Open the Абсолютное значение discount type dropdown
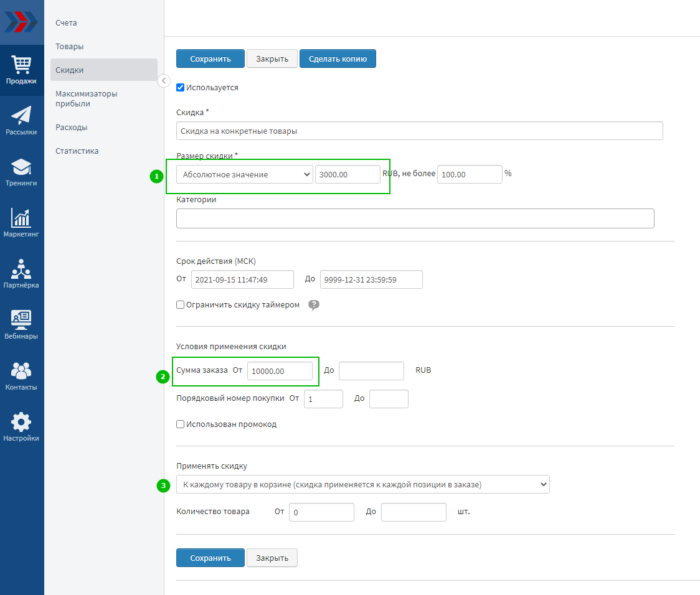Image resolution: width=700 pixels, height=595 pixels. 245,174
